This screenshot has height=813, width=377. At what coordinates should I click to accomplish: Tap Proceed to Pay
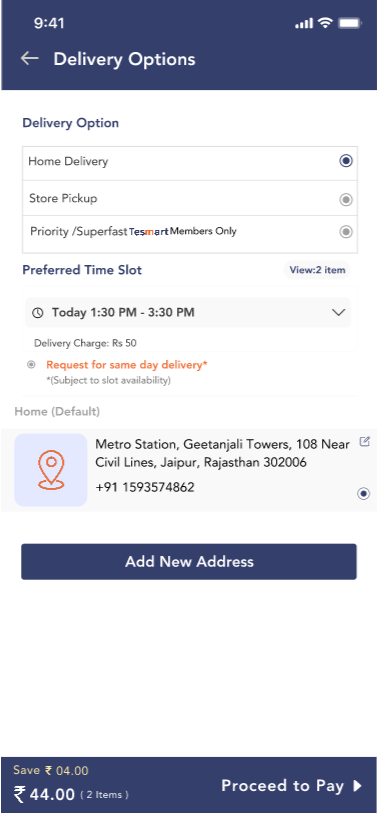coord(283,786)
